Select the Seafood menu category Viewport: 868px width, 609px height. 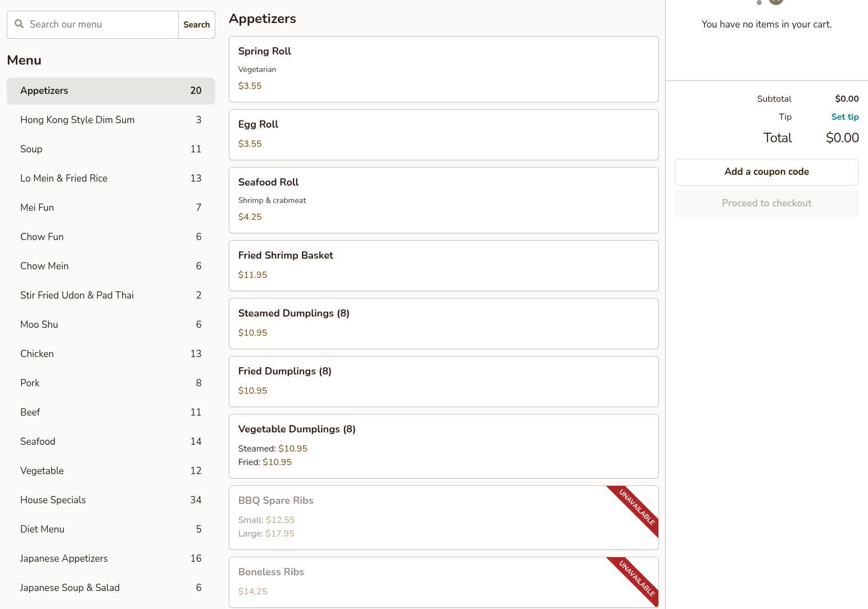[x=111, y=442]
